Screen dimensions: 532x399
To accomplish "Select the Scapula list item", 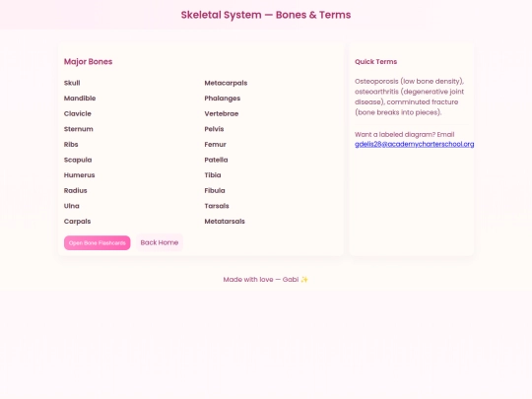I will click(78, 160).
